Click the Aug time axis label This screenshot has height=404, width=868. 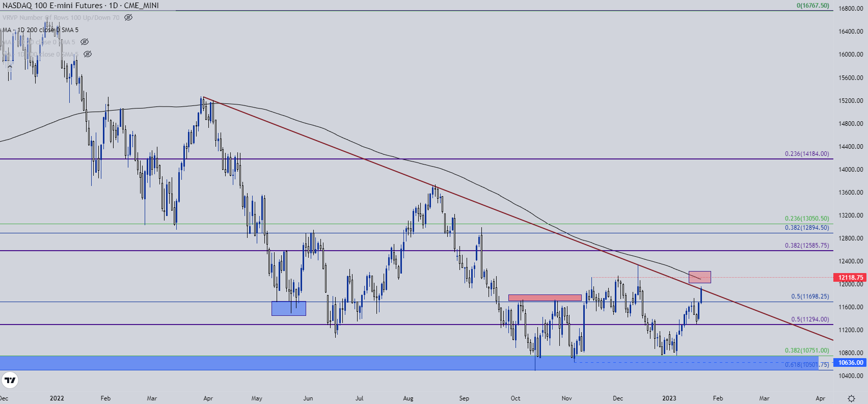(408, 398)
